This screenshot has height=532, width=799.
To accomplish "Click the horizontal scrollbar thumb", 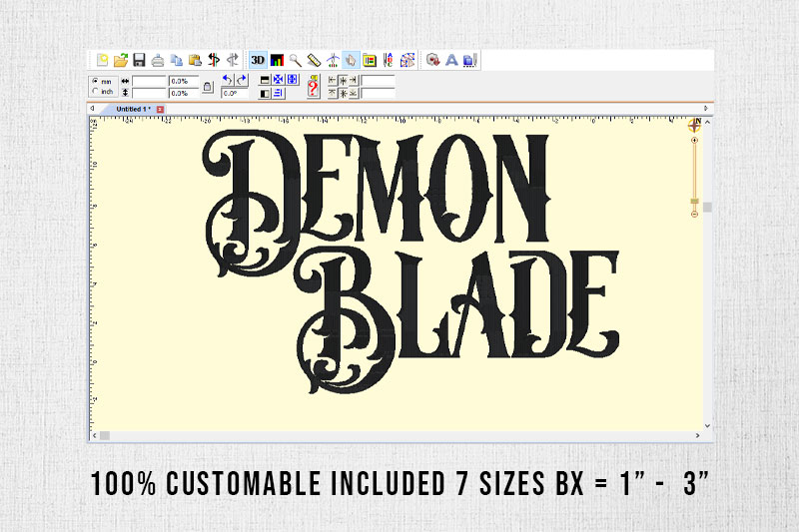I will [105, 436].
